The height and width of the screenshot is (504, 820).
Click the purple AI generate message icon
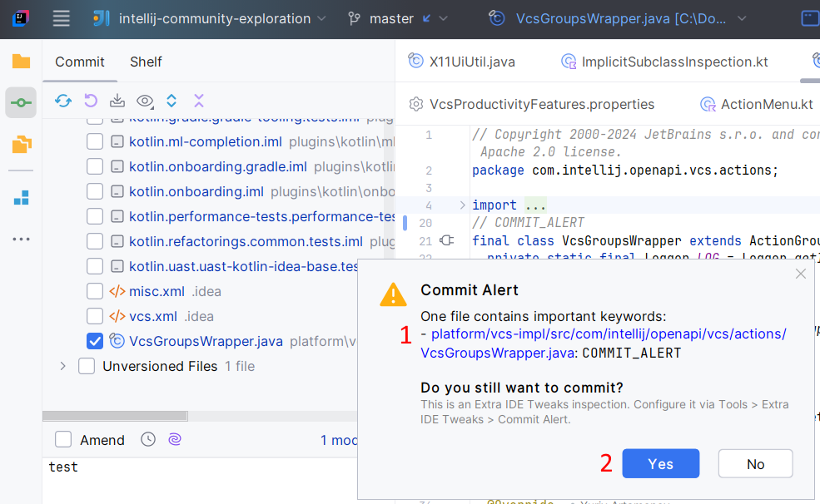tap(175, 439)
